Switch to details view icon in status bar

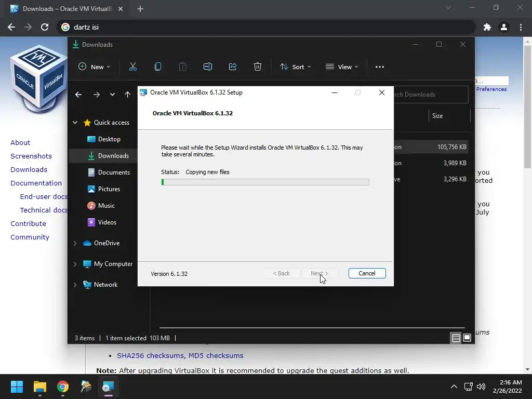click(x=456, y=338)
